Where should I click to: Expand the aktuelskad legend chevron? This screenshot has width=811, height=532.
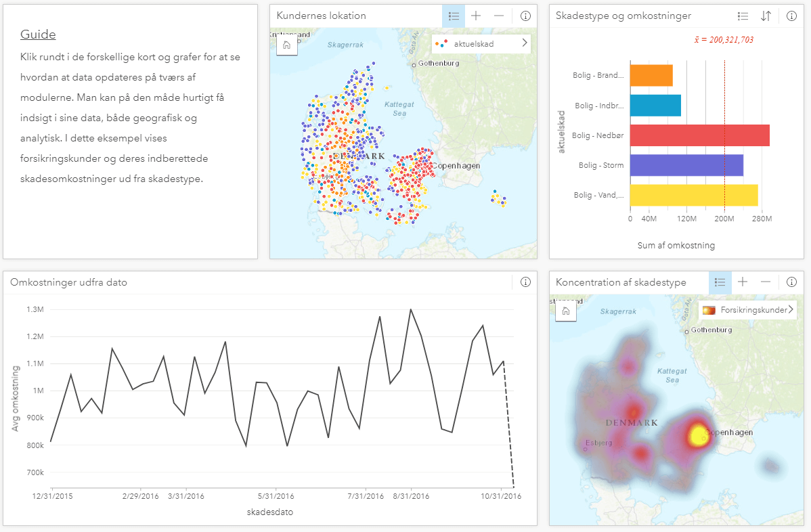525,43
